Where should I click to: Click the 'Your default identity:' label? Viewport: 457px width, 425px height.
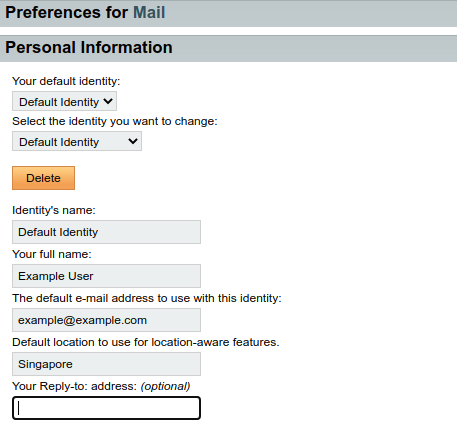coord(66,81)
